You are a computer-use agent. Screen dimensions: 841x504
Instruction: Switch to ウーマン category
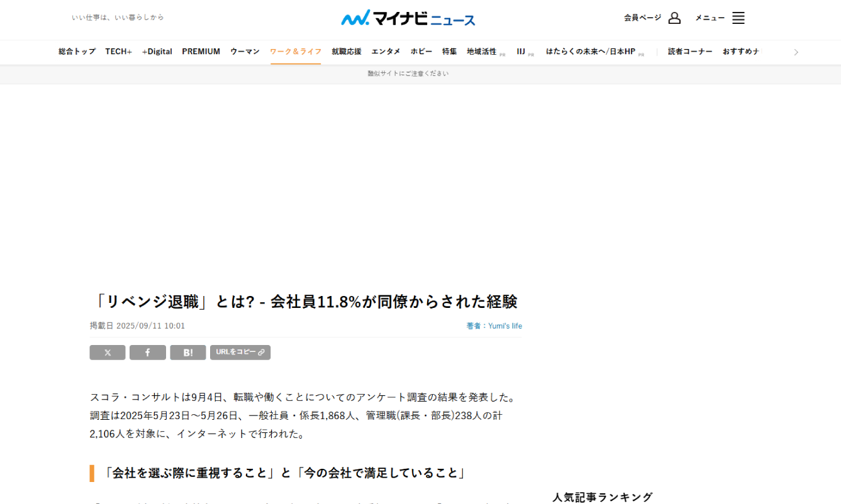(x=245, y=52)
